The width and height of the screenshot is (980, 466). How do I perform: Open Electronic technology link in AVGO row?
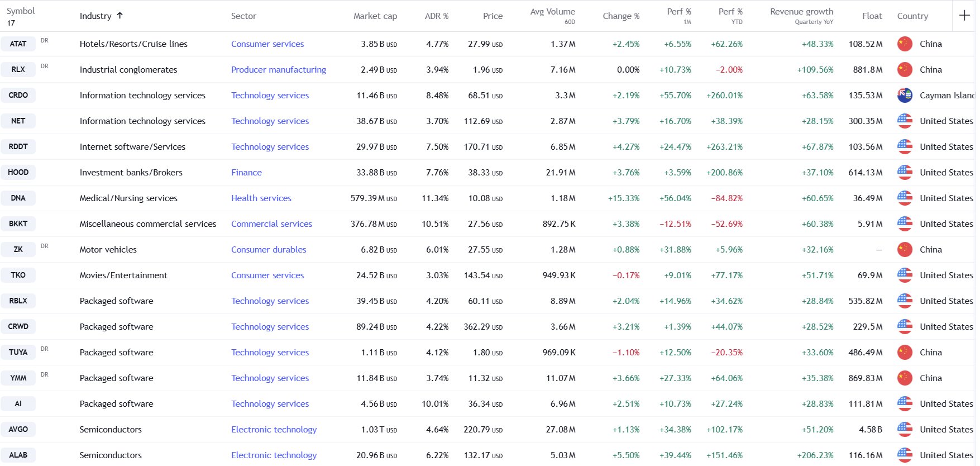click(x=274, y=430)
